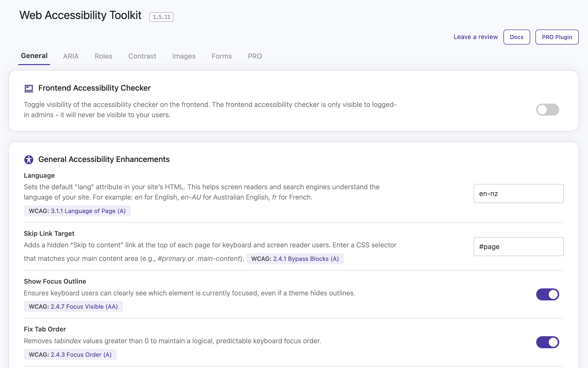Focus the Skip Link Target #page field
Image resolution: width=588 pixels, height=368 pixels.
(x=518, y=247)
